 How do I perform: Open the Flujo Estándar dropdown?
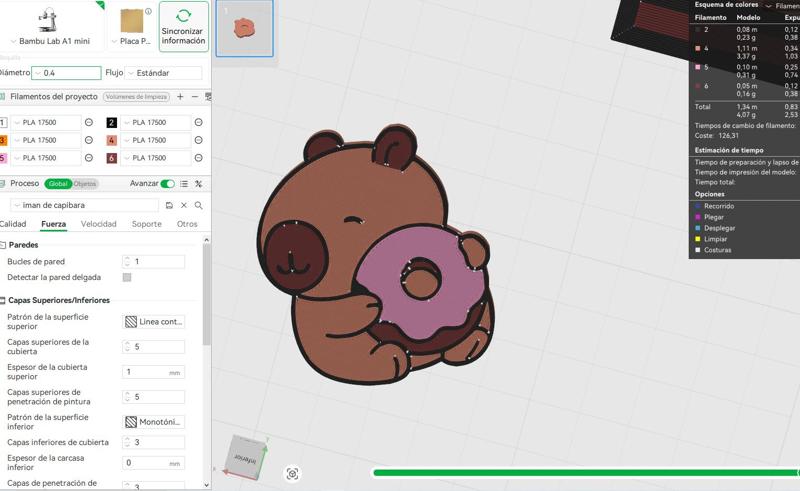point(163,73)
